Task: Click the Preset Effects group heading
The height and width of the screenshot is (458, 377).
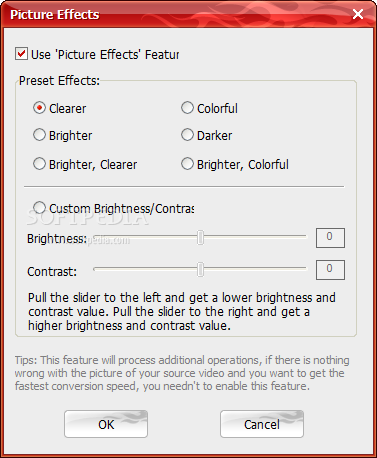Action: coord(59,81)
